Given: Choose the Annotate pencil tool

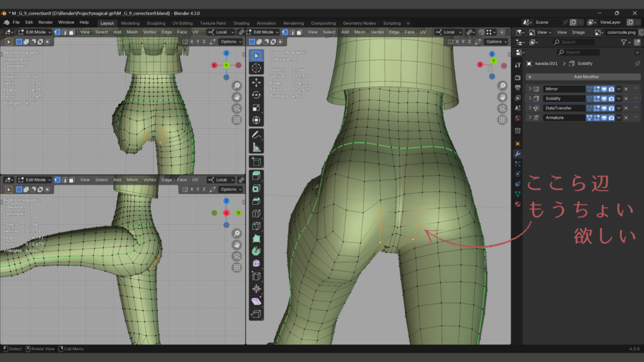Looking at the screenshot, I should [x=257, y=134].
